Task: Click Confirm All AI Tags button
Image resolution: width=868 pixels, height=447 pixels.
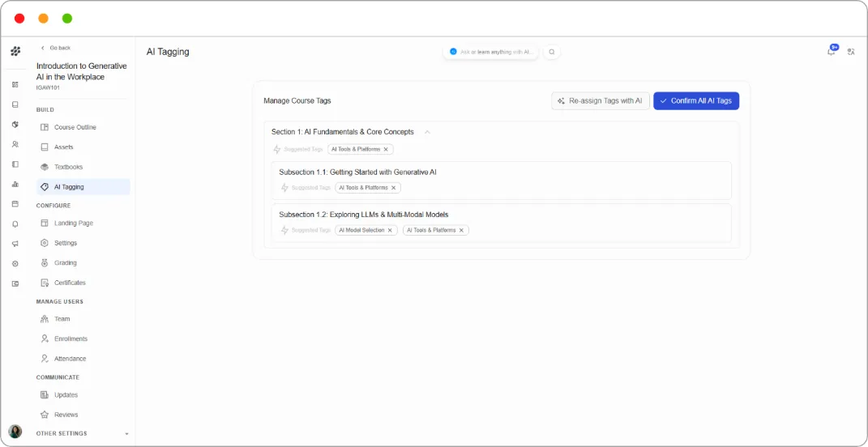Action: tap(696, 101)
